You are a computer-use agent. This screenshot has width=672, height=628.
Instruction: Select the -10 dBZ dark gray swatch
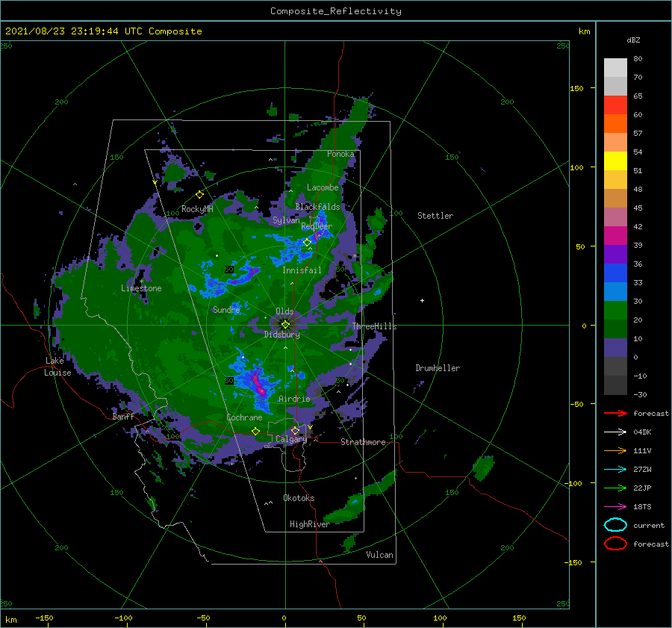tap(615, 385)
